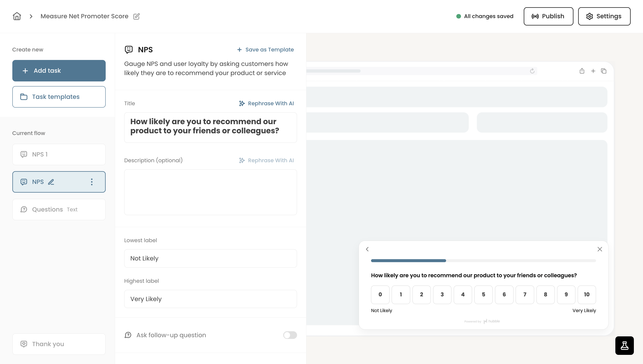Click the Publish button

(x=548, y=16)
